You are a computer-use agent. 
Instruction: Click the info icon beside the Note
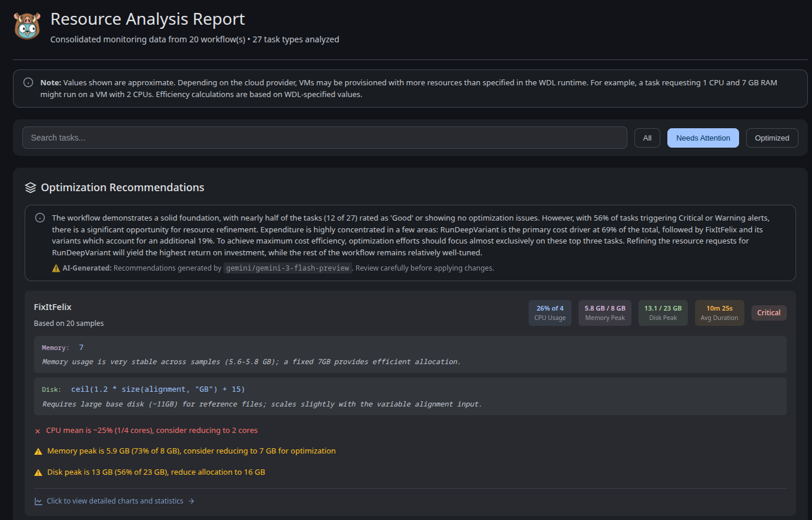coord(28,82)
